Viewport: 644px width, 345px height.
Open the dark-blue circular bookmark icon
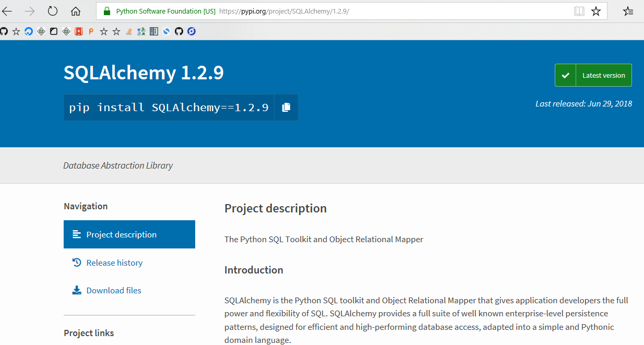click(192, 31)
